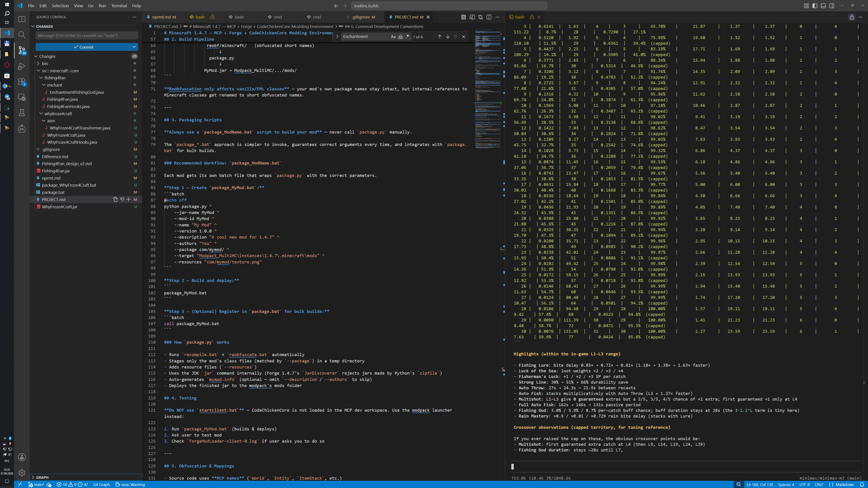Collapse the fishing4fun folder
The width and height of the screenshot is (868, 488).
coord(85,78)
